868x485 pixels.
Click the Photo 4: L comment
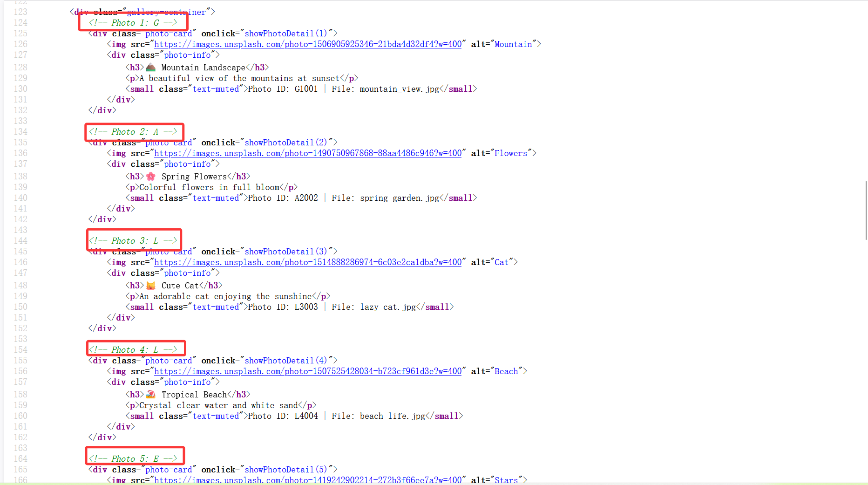point(133,350)
